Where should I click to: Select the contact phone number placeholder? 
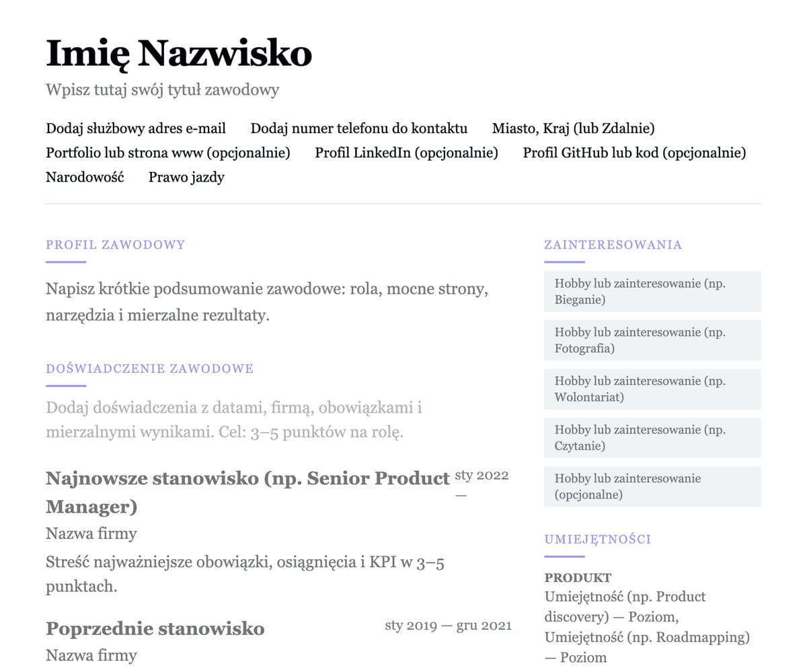[358, 128]
